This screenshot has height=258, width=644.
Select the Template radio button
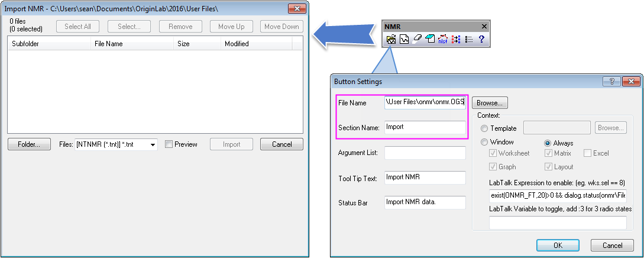tap(485, 128)
